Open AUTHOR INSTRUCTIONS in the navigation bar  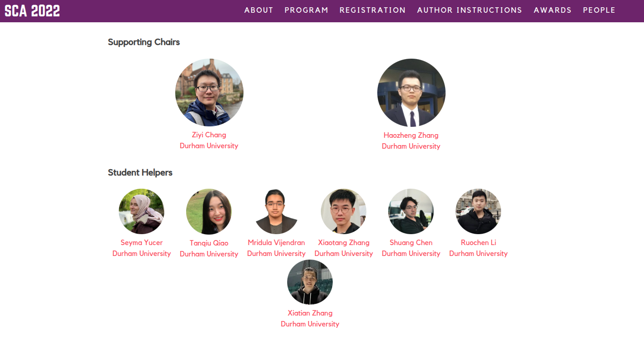pos(470,10)
